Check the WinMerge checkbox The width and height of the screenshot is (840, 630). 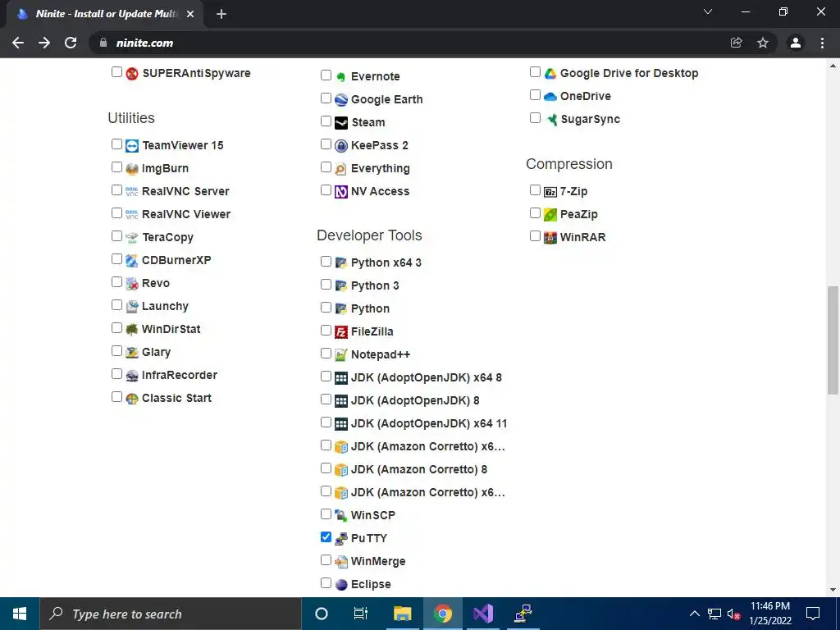[326, 559]
